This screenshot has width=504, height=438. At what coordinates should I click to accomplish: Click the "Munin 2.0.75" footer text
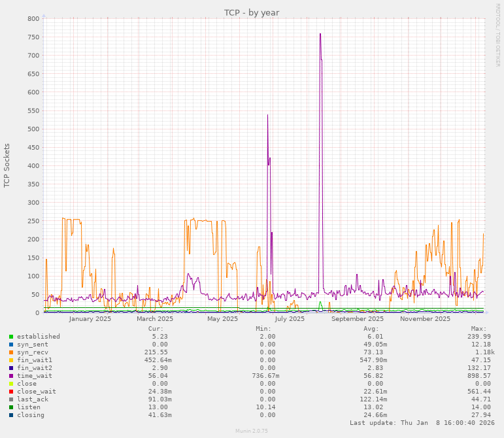(x=252, y=431)
